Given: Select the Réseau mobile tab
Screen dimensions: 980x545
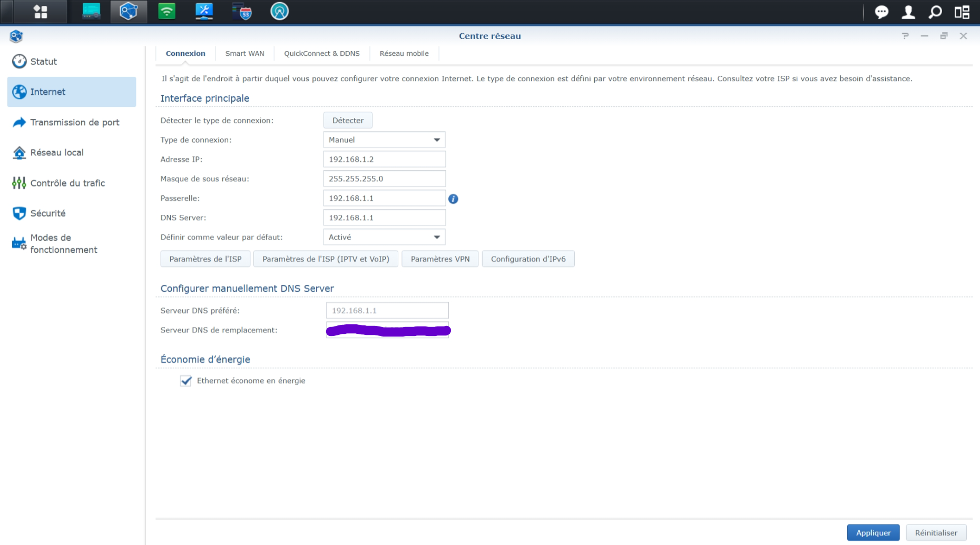Looking at the screenshot, I should tap(404, 53).
